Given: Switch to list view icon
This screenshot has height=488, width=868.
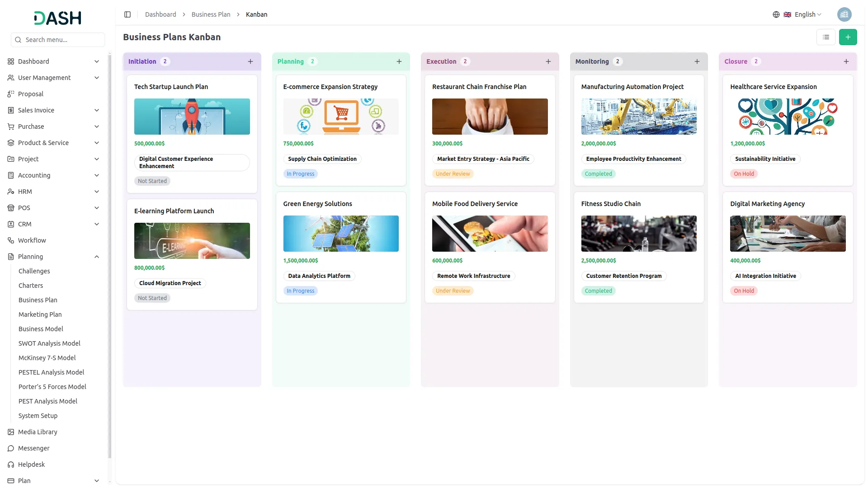Looking at the screenshot, I should [826, 37].
